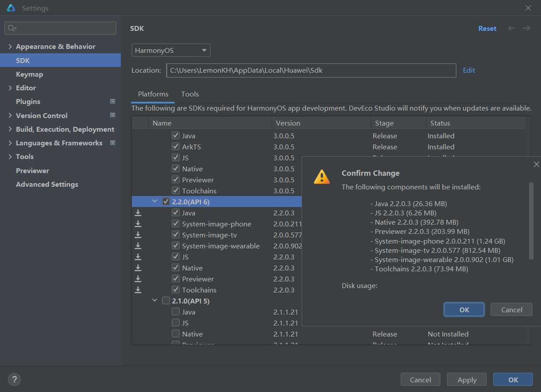The width and height of the screenshot is (541, 392).
Task: Open the Keymap settings page
Action: pos(30,74)
